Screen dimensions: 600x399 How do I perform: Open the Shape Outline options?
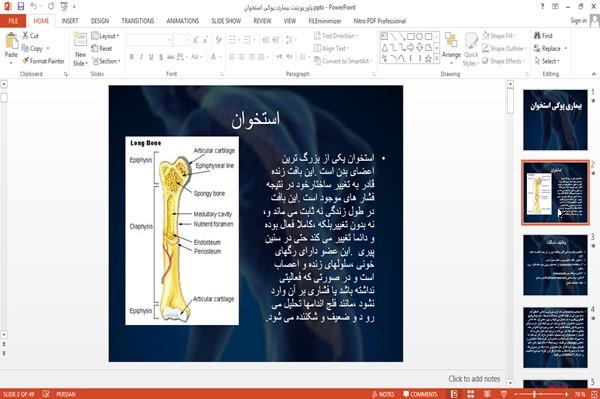[x=504, y=48]
